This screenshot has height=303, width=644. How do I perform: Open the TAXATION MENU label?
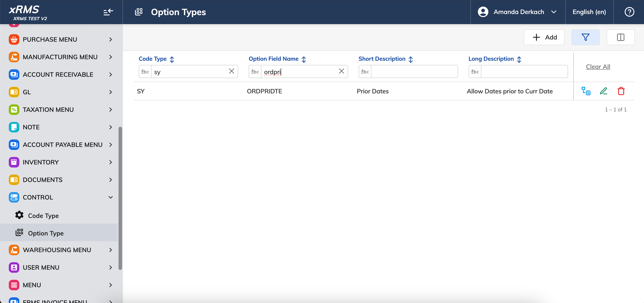coord(48,110)
